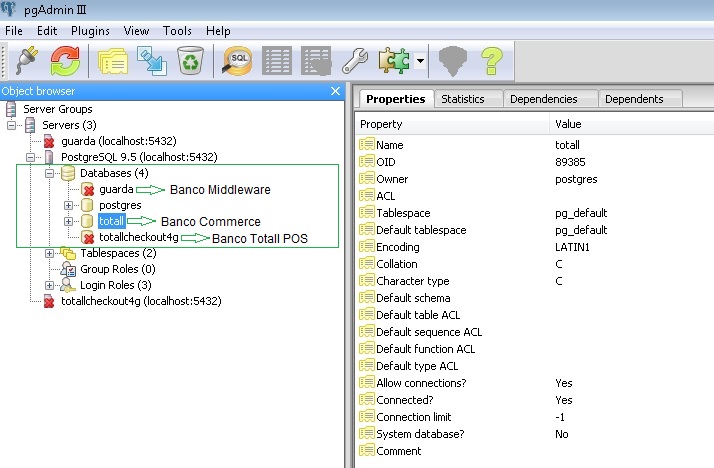Select Tablespaces (2) in tree
This screenshot has height=468, width=714.
click(x=118, y=253)
